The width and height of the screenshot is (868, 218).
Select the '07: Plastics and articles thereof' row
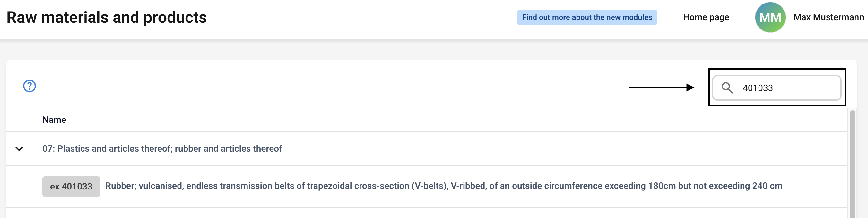[x=162, y=149]
